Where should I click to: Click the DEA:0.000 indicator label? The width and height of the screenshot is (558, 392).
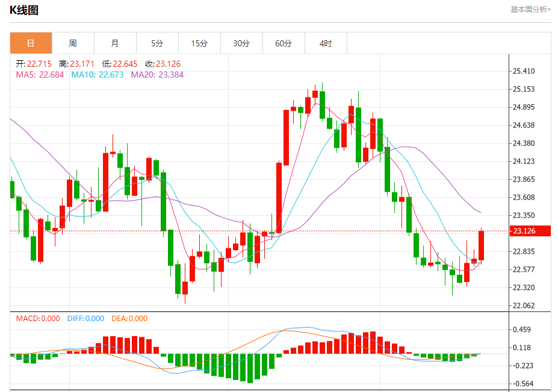pyautogui.click(x=129, y=319)
